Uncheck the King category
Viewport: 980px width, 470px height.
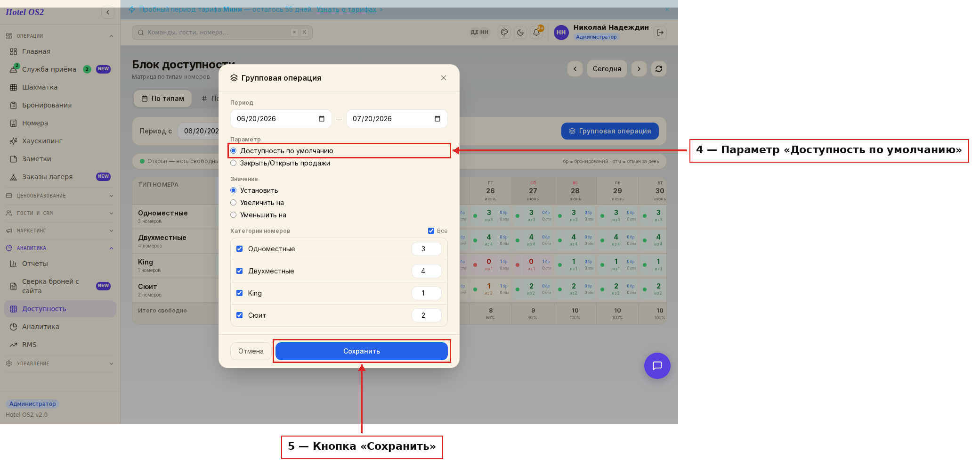240,293
